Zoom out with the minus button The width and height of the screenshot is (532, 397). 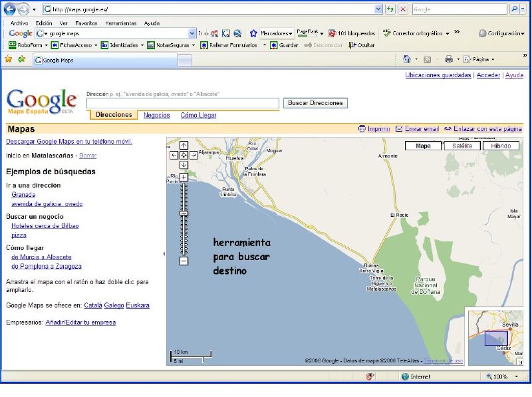tap(184, 261)
